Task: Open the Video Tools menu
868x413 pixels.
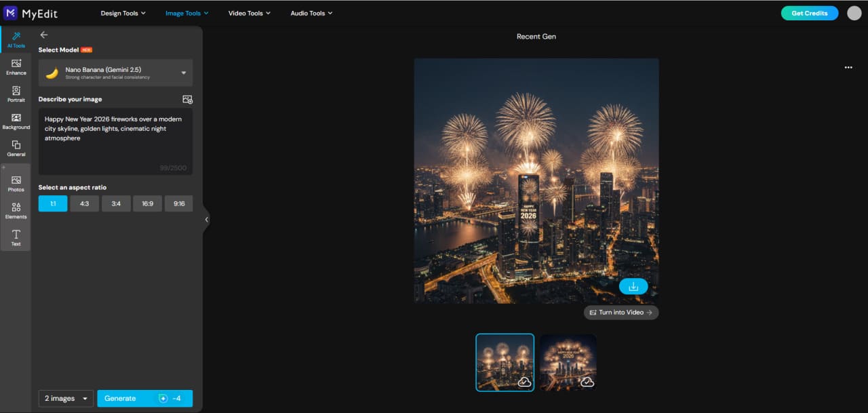Action: point(249,12)
